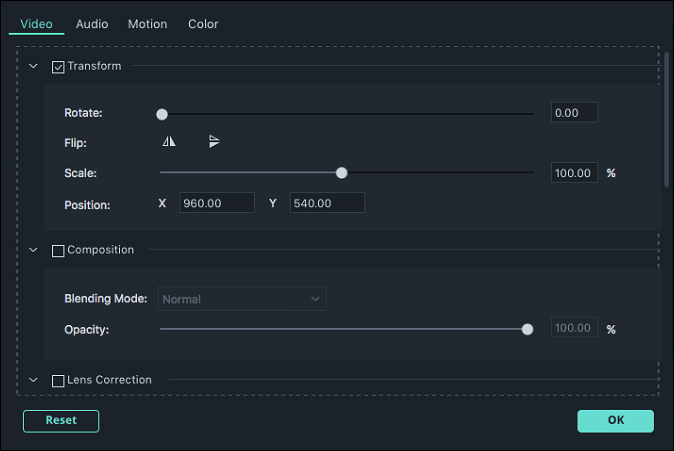Image resolution: width=674 pixels, height=451 pixels.
Task: Collapse the Composition section chevron
Action: (33, 250)
